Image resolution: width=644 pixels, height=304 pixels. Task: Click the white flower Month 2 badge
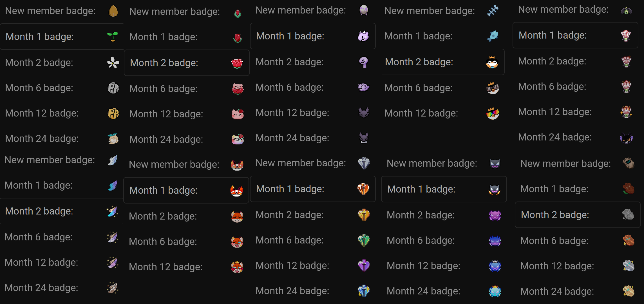[113, 62]
